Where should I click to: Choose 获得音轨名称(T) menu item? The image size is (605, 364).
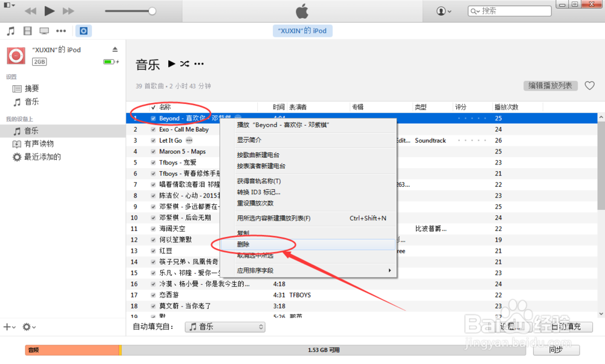(x=308, y=181)
